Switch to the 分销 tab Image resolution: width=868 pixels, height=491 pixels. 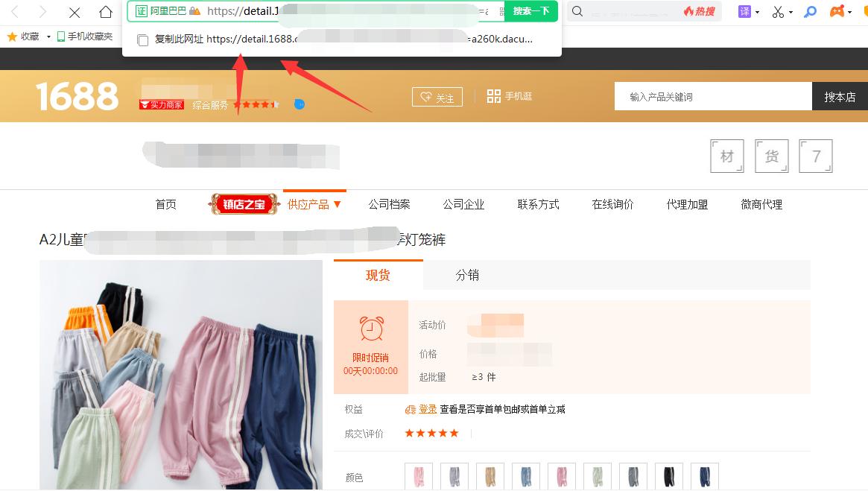click(x=469, y=275)
